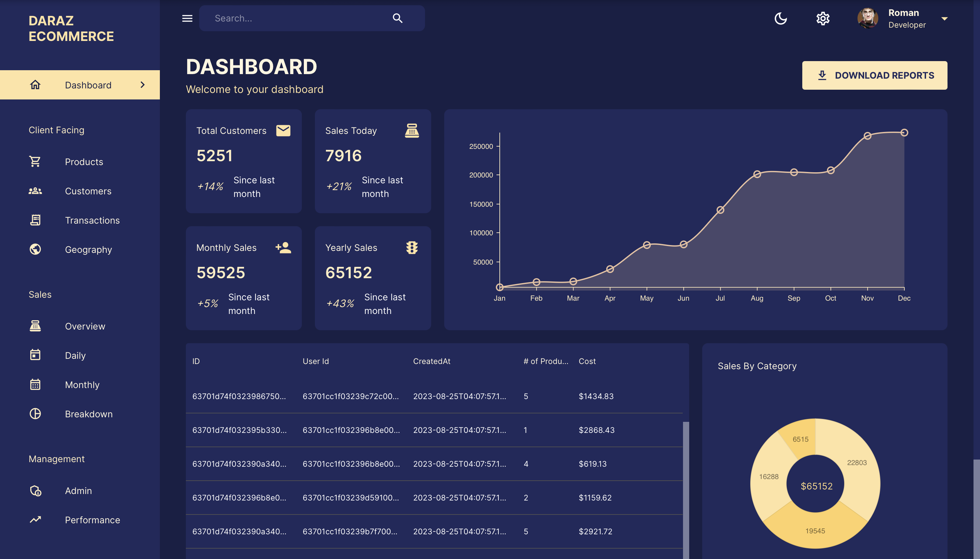The image size is (980, 559).
Task: Toggle dark mode moon icon
Action: (x=780, y=18)
